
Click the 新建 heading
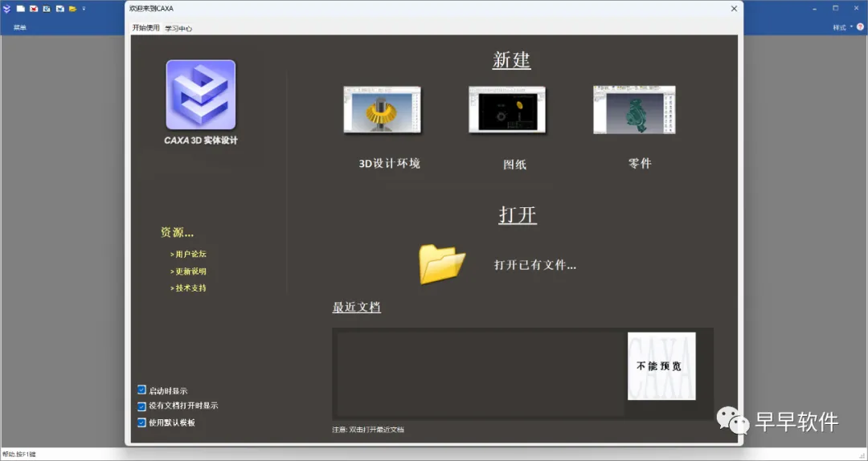click(511, 60)
